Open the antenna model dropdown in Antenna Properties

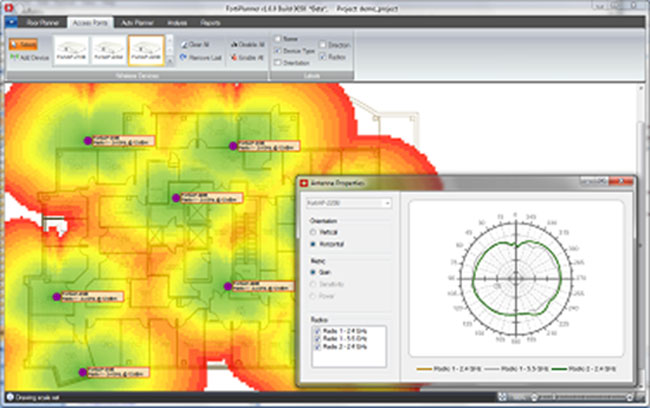[391, 203]
